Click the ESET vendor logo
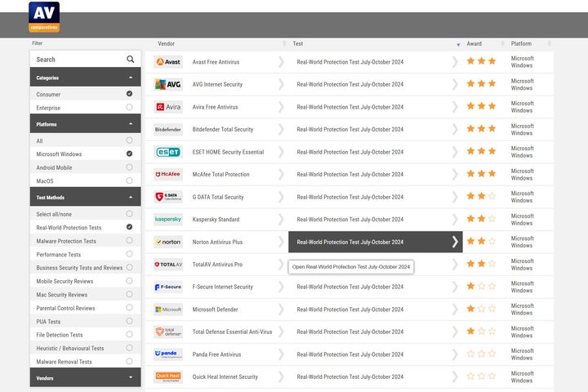 [x=168, y=152]
